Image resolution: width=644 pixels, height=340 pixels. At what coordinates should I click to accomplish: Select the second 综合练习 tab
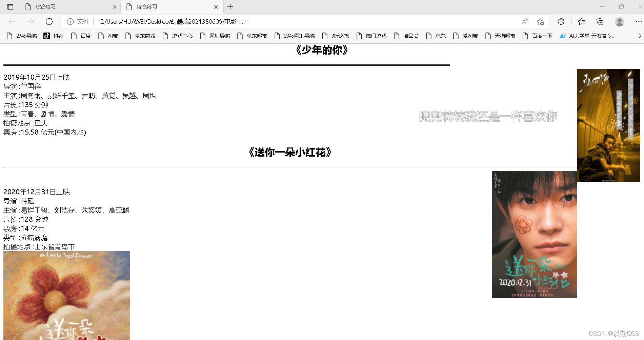pos(172,7)
